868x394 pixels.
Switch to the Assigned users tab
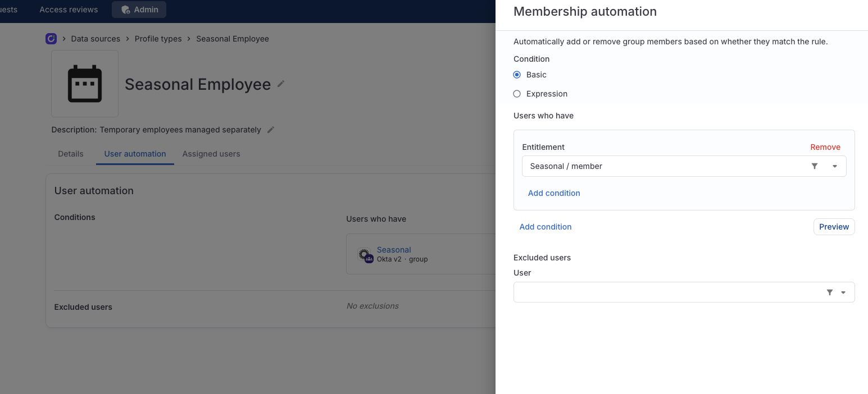coord(211,153)
